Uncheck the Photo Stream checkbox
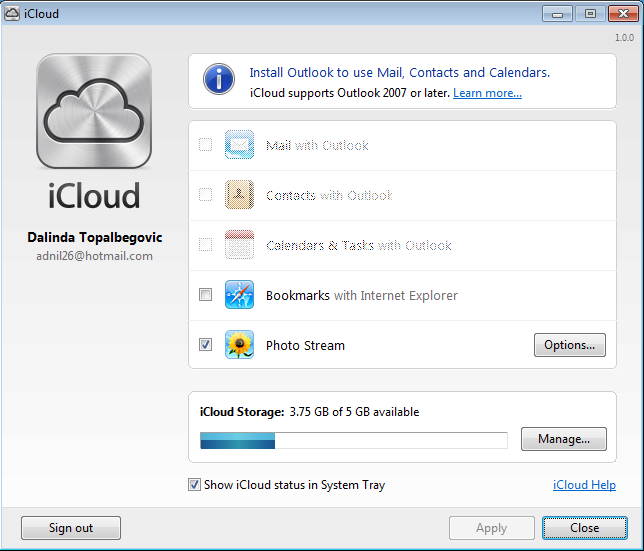644x551 pixels. pos(205,344)
